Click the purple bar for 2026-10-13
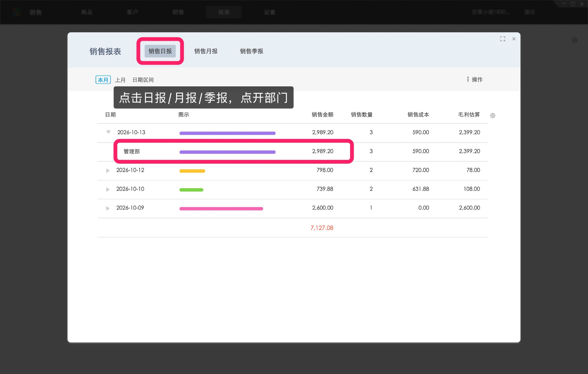The height and width of the screenshot is (374, 588). [x=228, y=133]
